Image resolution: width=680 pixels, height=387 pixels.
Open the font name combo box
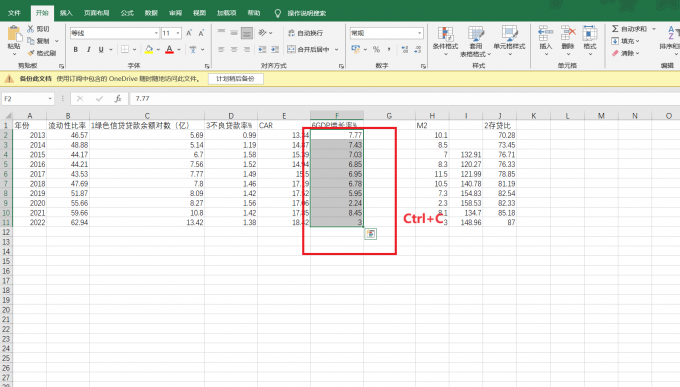click(x=114, y=33)
